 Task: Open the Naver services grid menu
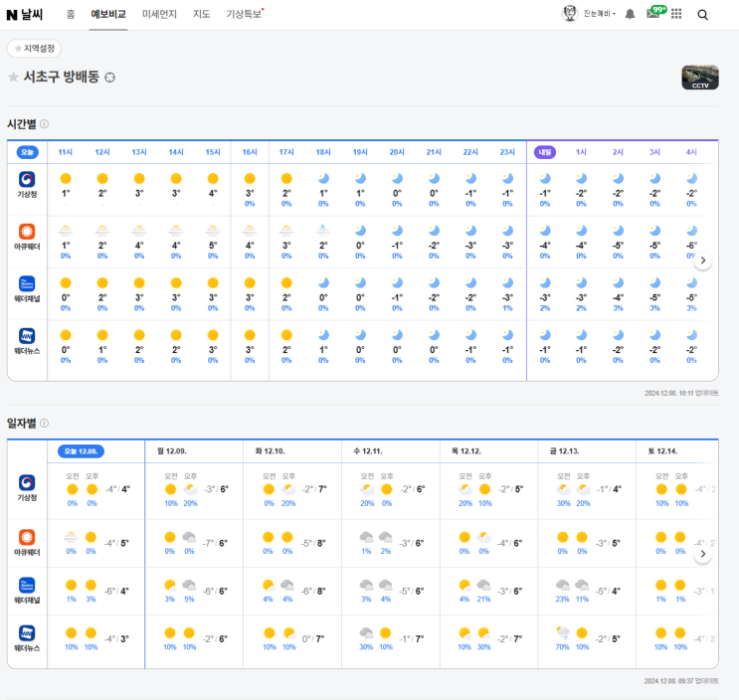pos(677,14)
